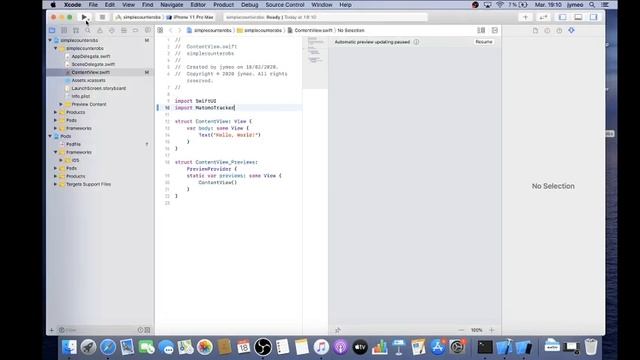Expand the Targets Support Files folder
The image size is (640, 360).
[x=56, y=184]
